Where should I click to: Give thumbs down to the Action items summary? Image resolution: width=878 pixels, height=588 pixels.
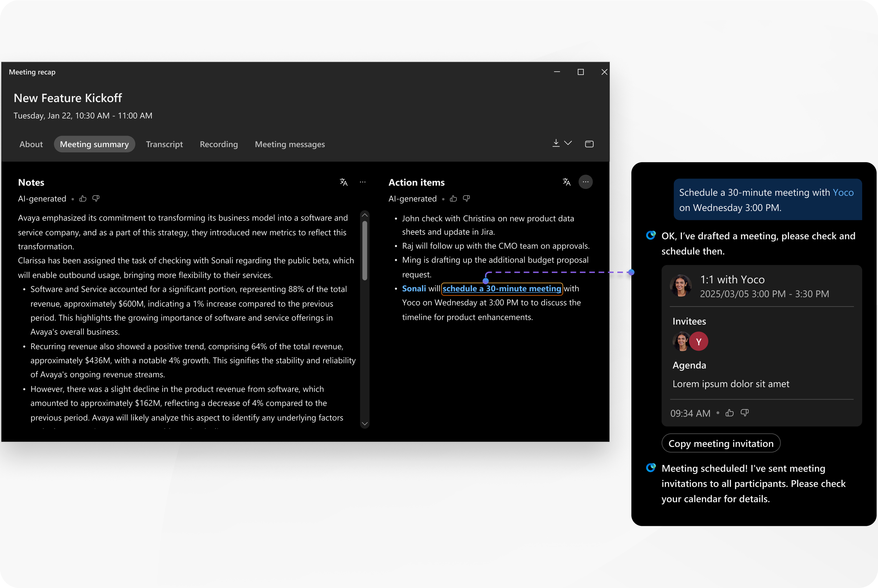[x=466, y=198]
